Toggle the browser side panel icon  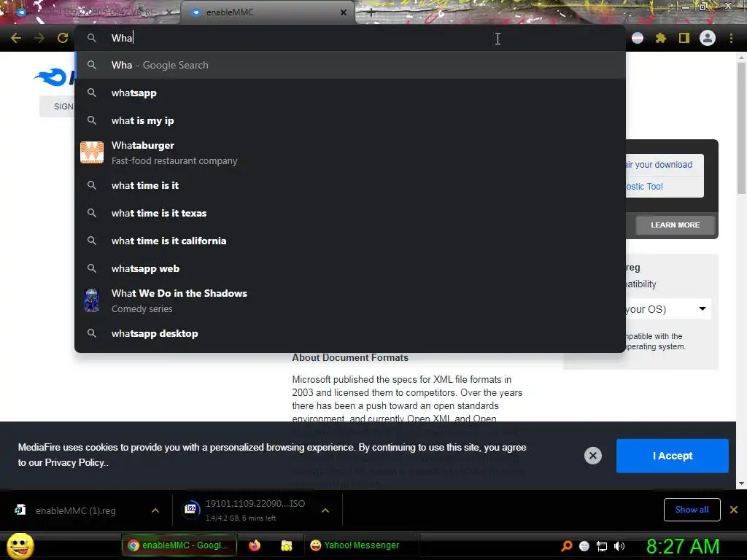coord(684,38)
